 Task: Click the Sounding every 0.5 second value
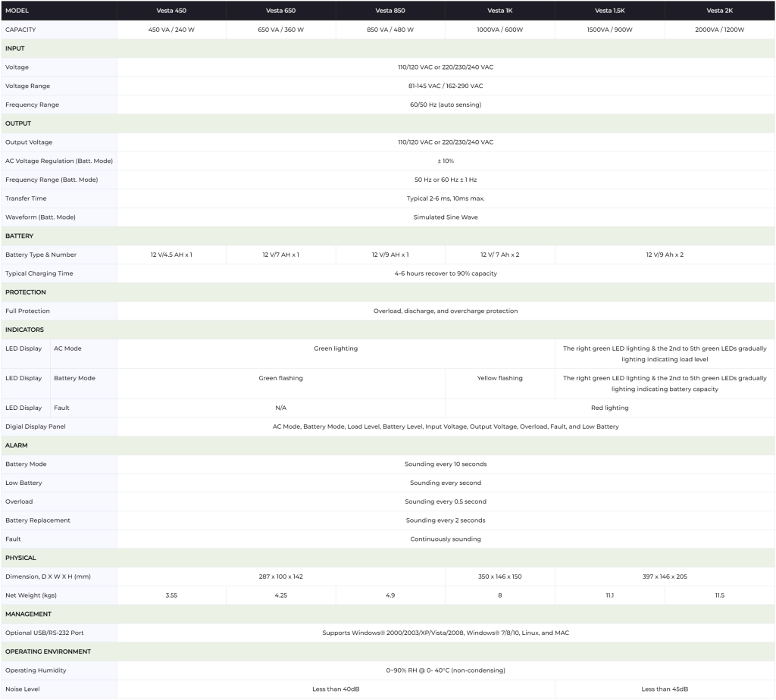tap(446, 502)
